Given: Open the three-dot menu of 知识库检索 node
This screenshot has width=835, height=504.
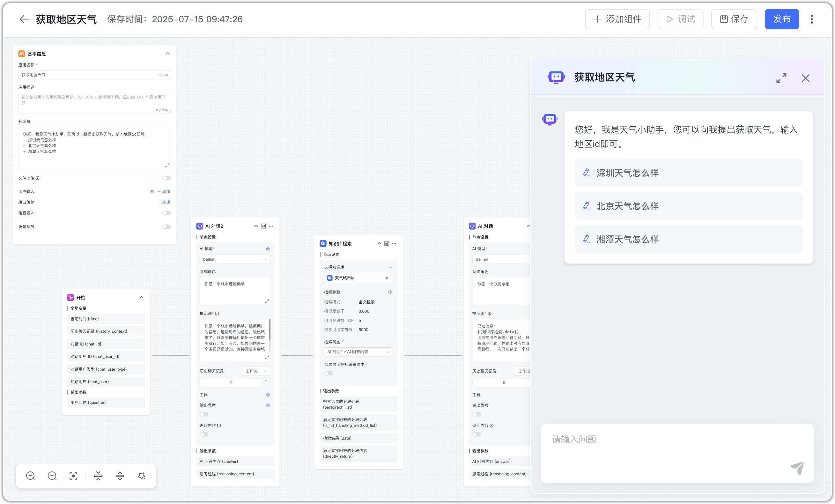Looking at the screenshot, I should 394,243.
